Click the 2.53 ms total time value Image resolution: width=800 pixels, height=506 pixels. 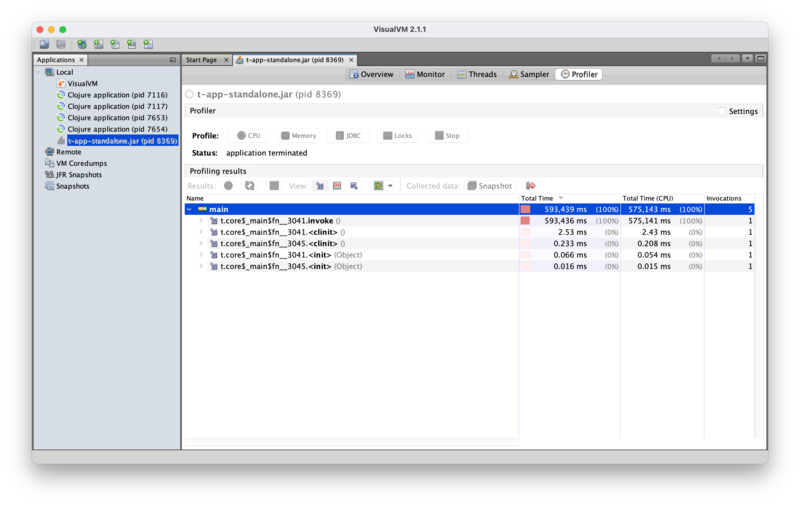tap(572, 232)
